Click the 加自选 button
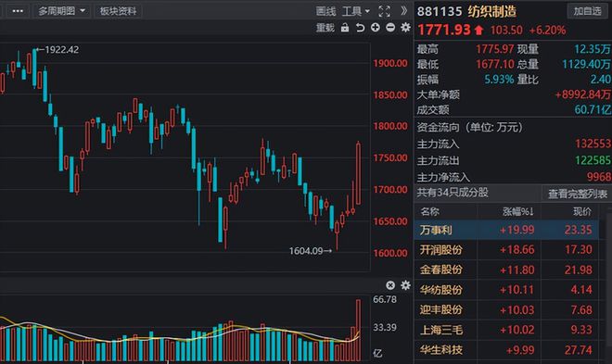The width and height of the screenshot is (612, 364). click(x=587, y=11)
